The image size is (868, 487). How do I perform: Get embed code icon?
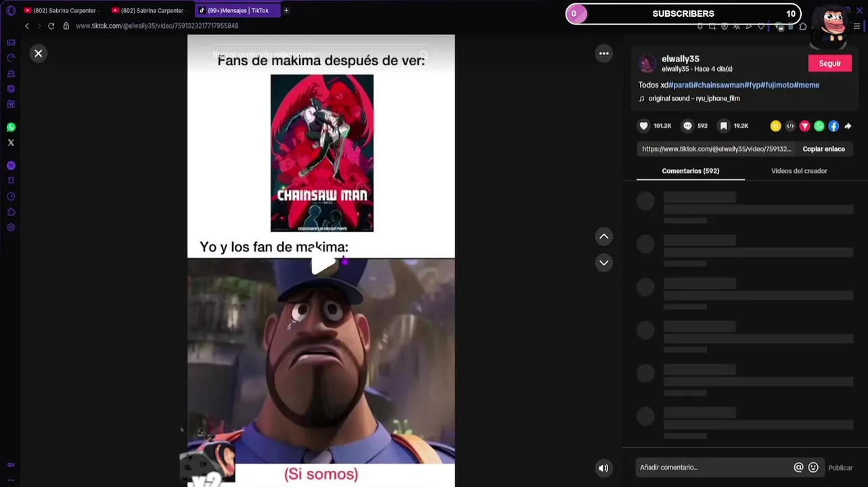790,126
